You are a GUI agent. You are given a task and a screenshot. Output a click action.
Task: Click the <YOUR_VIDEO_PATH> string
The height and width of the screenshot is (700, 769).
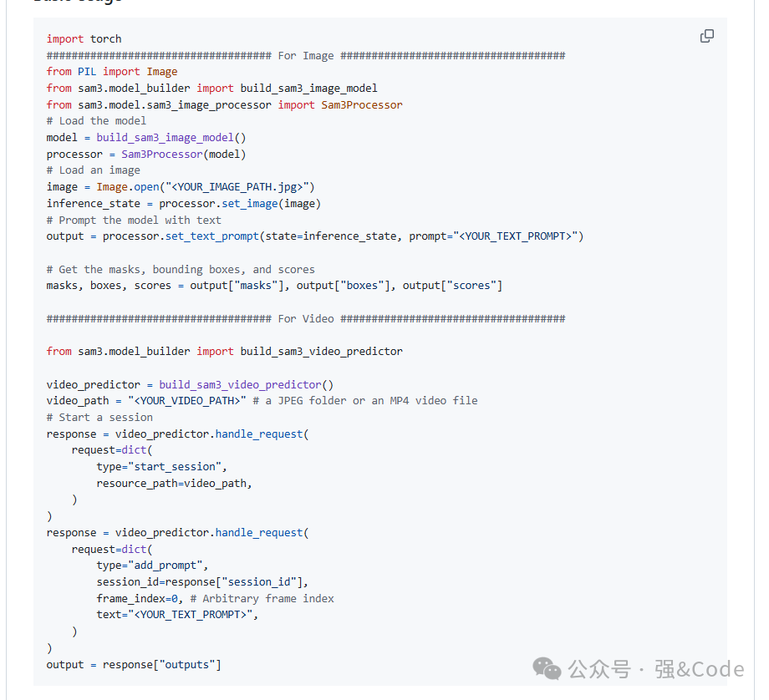click(190, 401)
